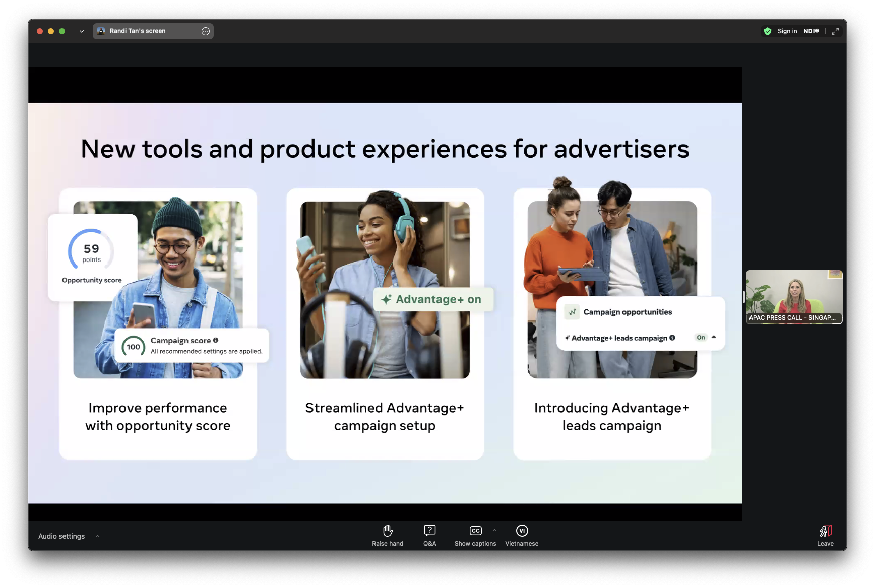The height and width of the screenshot is (588, 875).
Task: Click the Sign in button
Action: tap(787, 31)
